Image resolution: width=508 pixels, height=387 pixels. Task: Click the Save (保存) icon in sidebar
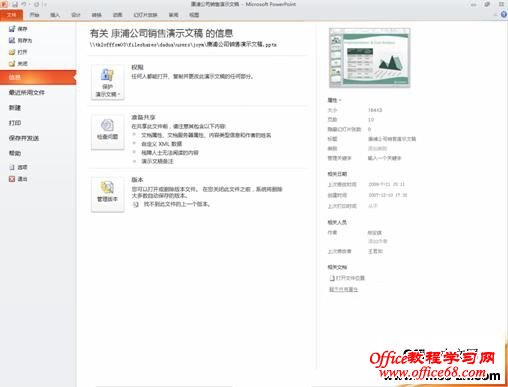tap(12, 29)
